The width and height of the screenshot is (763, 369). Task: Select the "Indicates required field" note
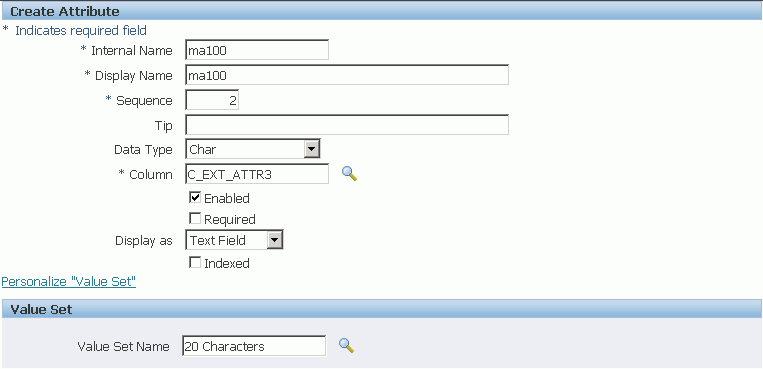click(81, 31)
